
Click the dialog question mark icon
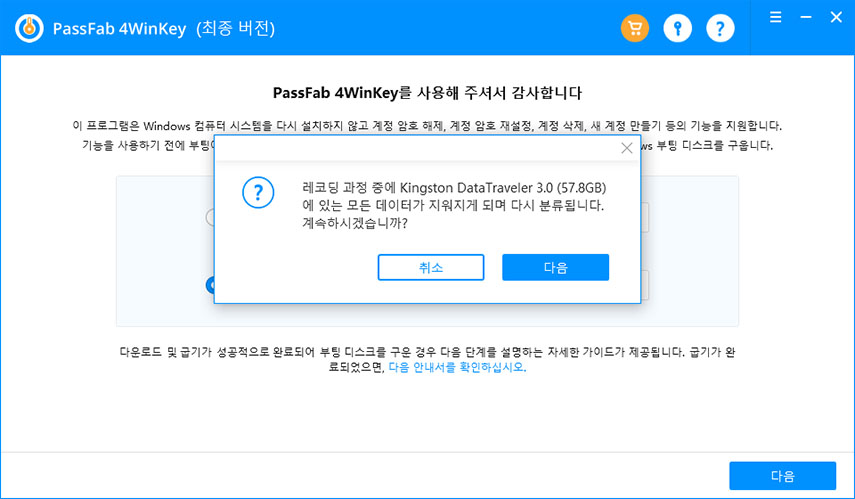click(258, 193)
